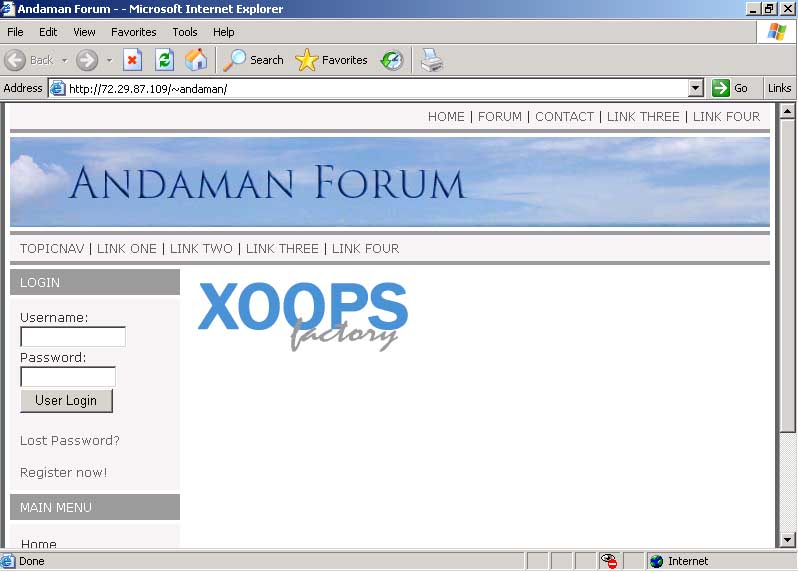Click the Stop loading icon
This screenshot has height=572, width=798.
coord(132,60)
